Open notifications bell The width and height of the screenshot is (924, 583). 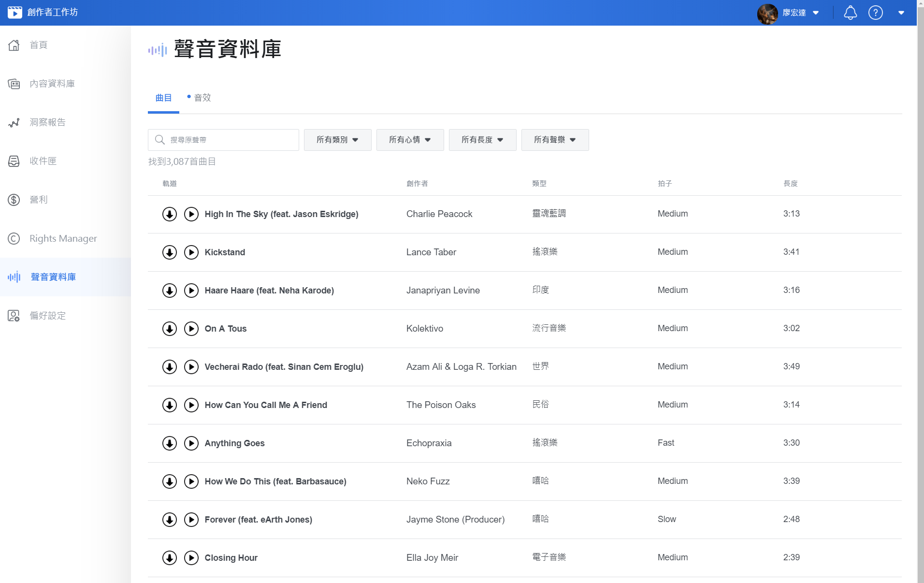(851, 13)
